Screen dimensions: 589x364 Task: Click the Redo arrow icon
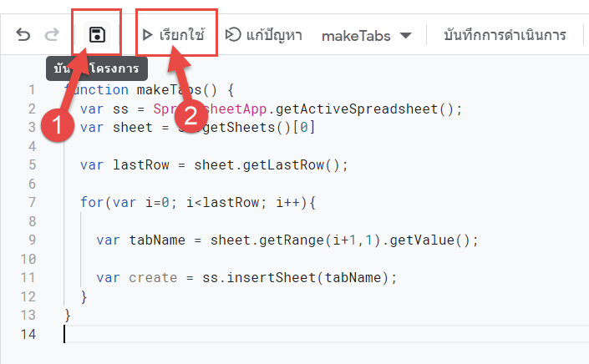[x=52, y=35]
